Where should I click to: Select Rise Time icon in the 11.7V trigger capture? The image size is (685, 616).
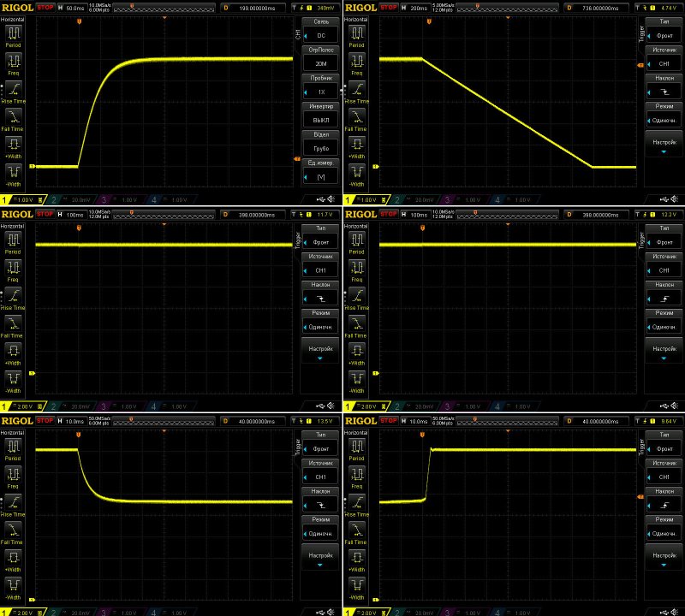tap(14, 295)
